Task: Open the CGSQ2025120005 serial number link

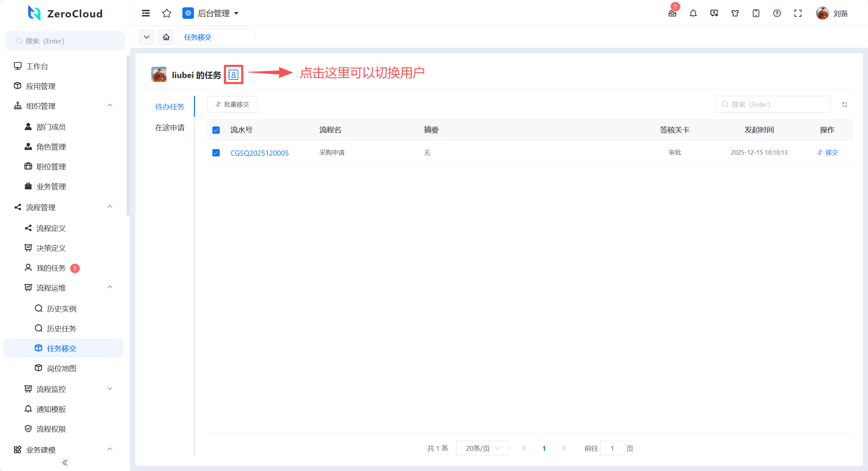Action: tap(259, 153)
